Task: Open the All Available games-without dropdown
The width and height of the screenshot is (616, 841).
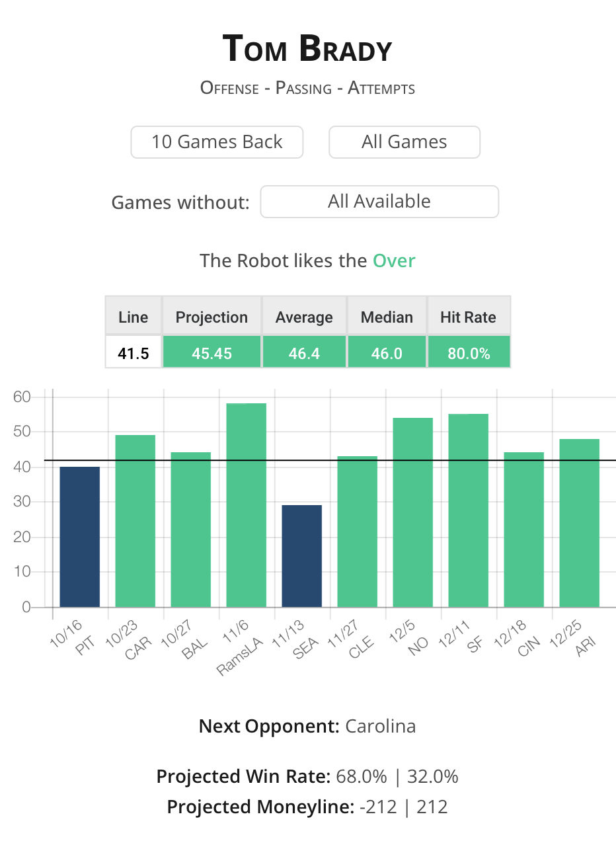Action: tap(379, 202)
